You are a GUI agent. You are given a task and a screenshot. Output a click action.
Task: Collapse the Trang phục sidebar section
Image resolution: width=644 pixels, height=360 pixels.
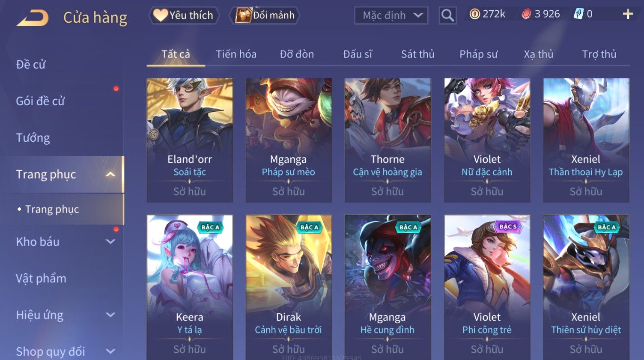point(110,174)
